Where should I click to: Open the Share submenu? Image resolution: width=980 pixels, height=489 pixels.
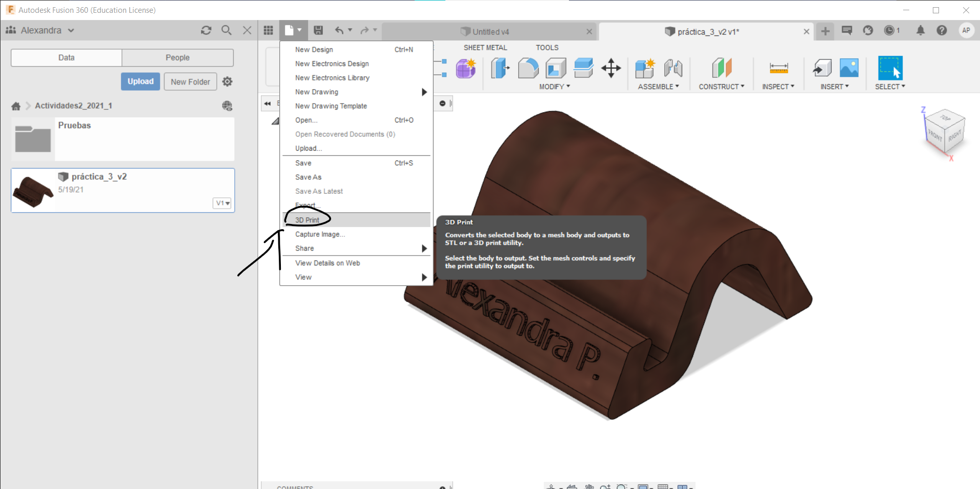(356, 249)
